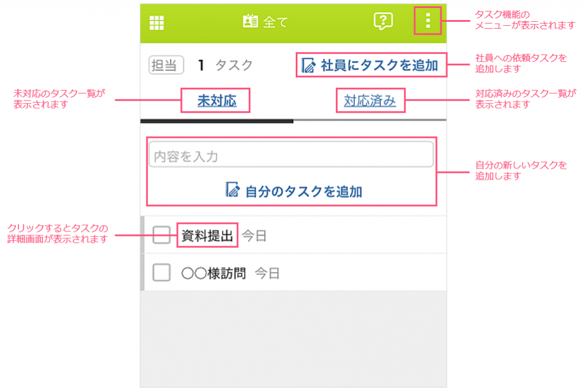The width and height of the screenshot is (588, 391).
Task: Click the pencil icon on 社員にタスクを追加
Action: (308, 65)
